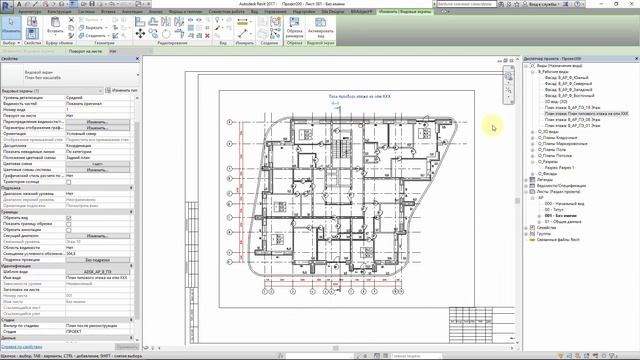Click Изменить for Переопределения видимости
This screenshot has height=360, width=640.
(x=98, y=122)
